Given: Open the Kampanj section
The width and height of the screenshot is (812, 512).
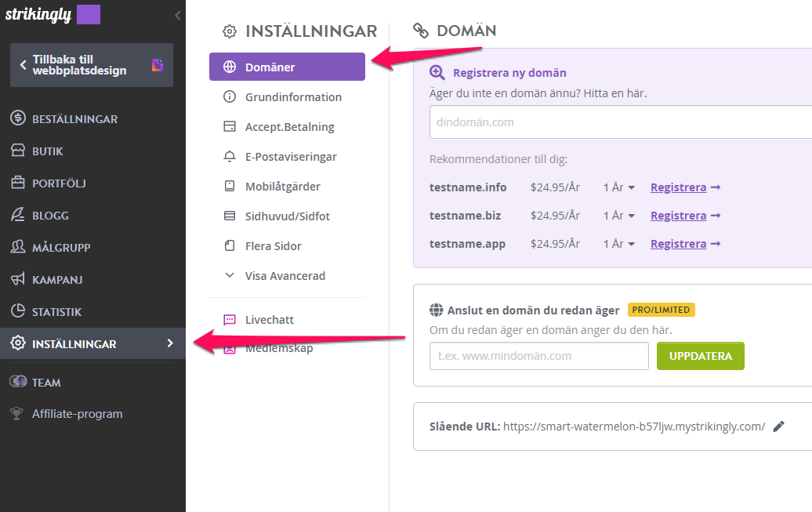Looking at the screenshot, I should point(57,280).
